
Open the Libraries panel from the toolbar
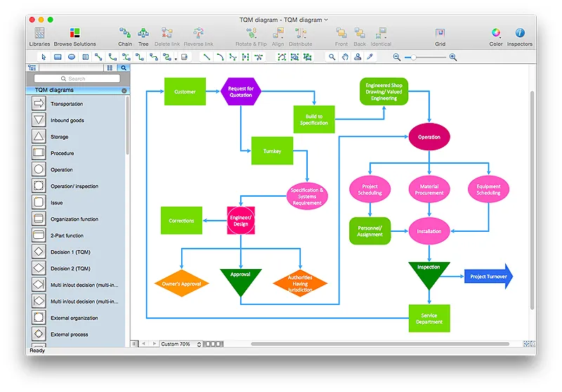[x=39, y=37]
